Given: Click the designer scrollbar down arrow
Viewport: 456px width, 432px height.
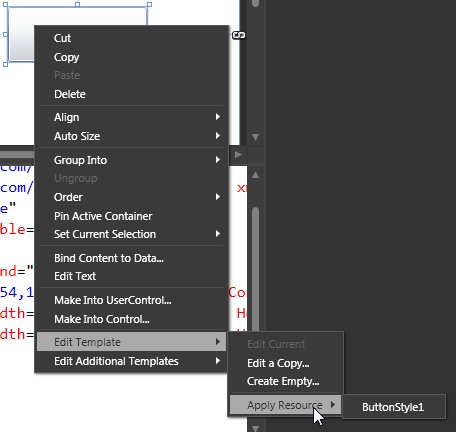Looking at the screenshot, I should [255, 137].
